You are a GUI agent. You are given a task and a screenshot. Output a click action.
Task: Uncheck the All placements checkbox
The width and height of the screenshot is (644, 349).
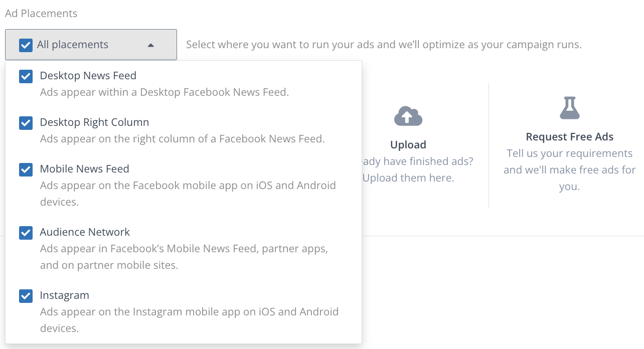click(26, 45)
